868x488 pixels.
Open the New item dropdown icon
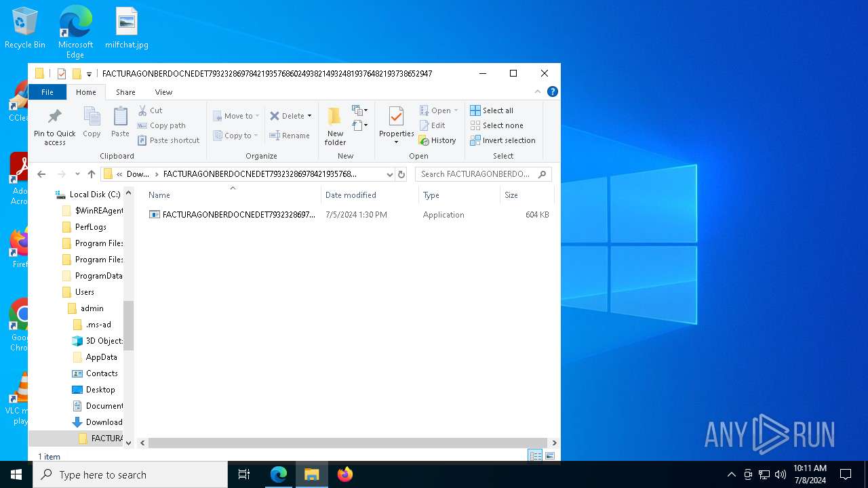[359, 110]
